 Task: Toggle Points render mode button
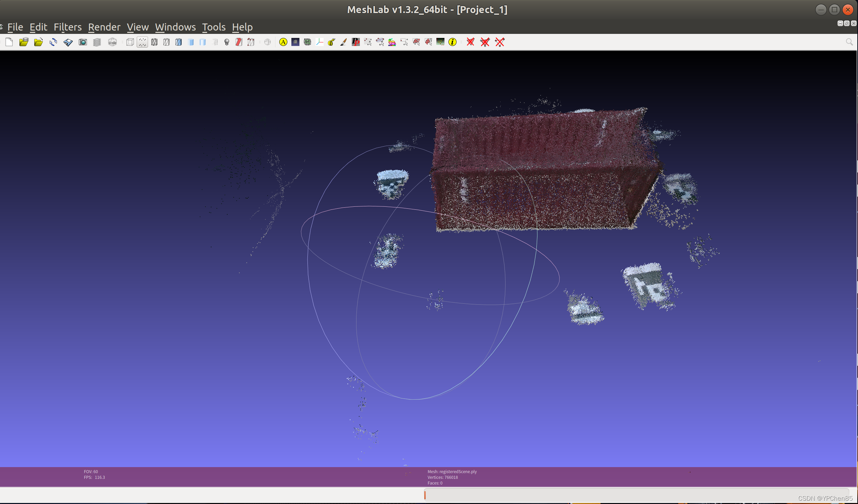(142, 42)
